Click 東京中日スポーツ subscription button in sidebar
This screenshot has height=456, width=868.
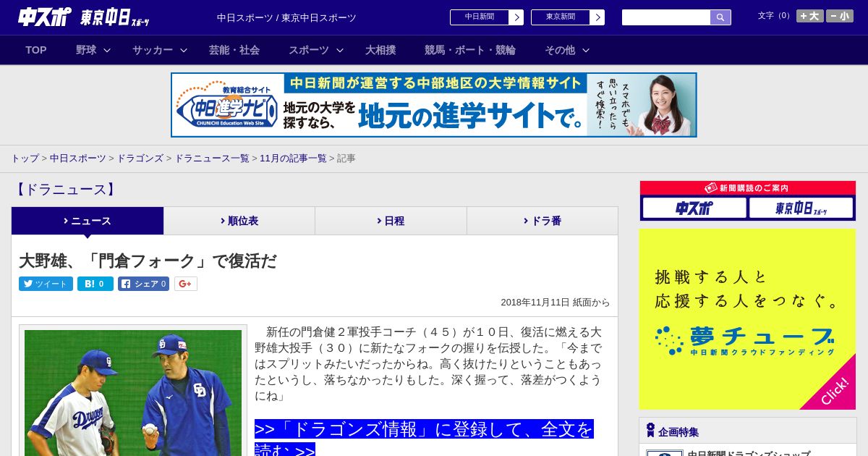pos(801,208)
